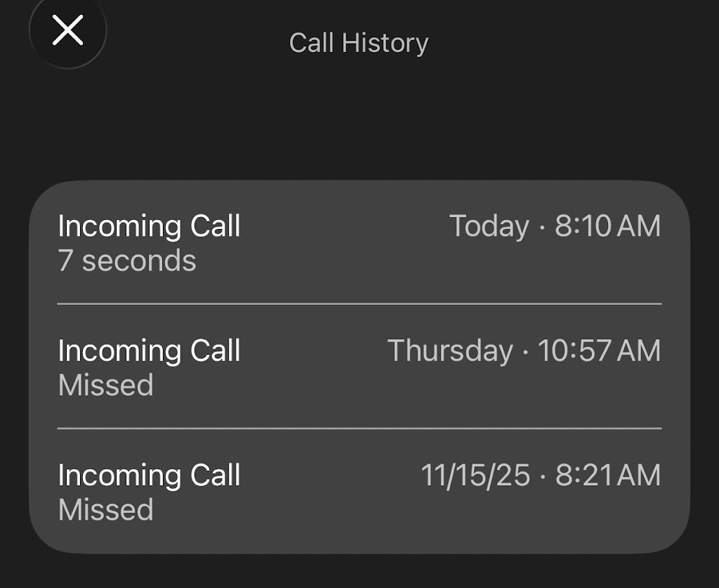Select Thursday's Incoming Call label

click(x=149, y=351)
